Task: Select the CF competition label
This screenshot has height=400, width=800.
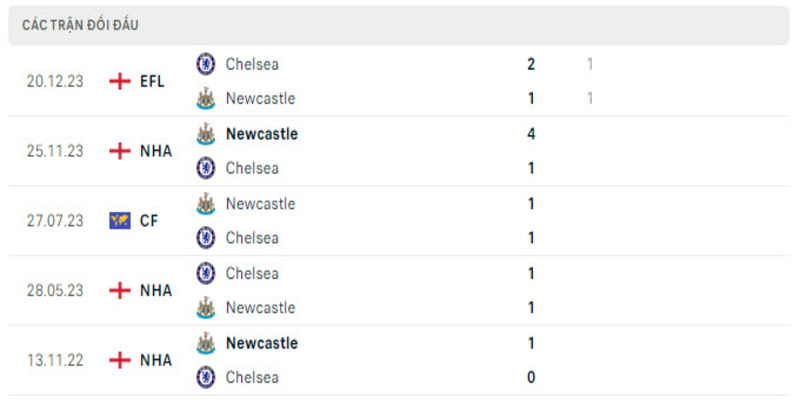Action: tap(149, 221)
